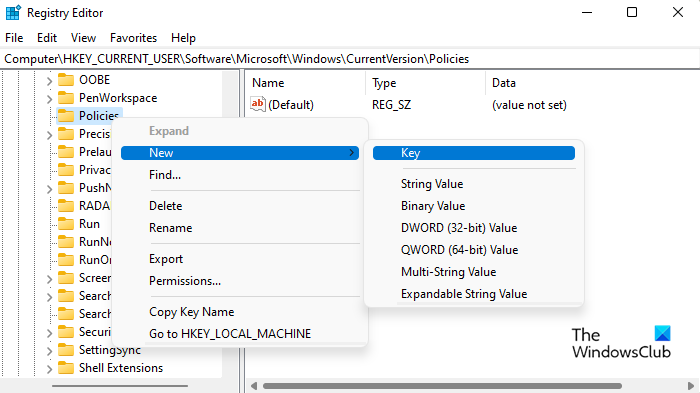
Task: Expand the Screensavers node chevron
Action: tap(49, 279)
